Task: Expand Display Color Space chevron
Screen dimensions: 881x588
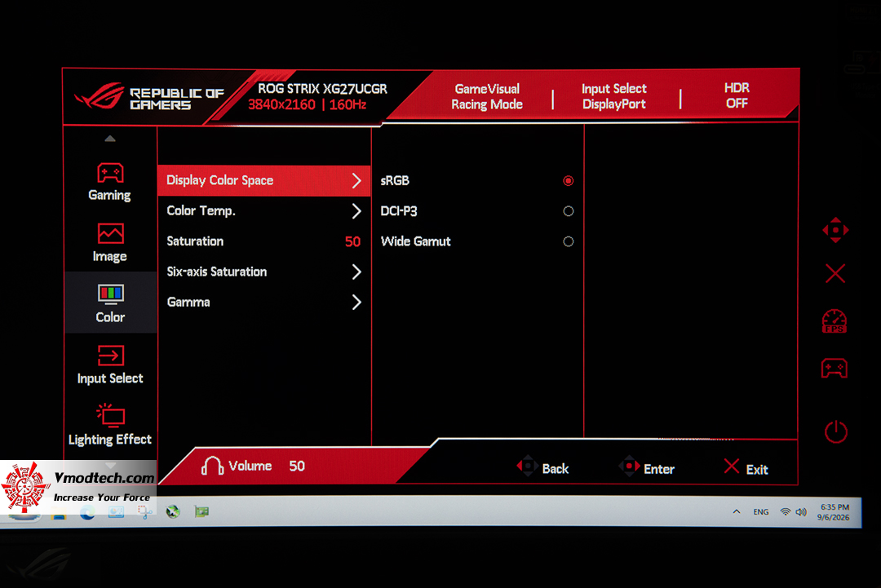Action: [356, 181]
